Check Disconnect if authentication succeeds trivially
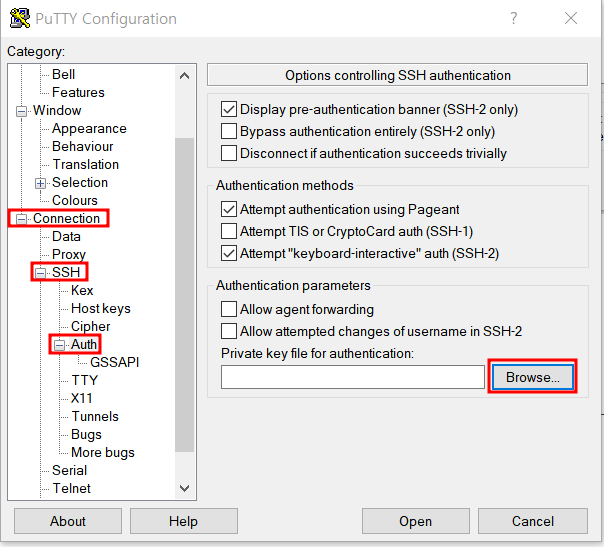This screenshot has width=604, height=547. click(229, 153)
